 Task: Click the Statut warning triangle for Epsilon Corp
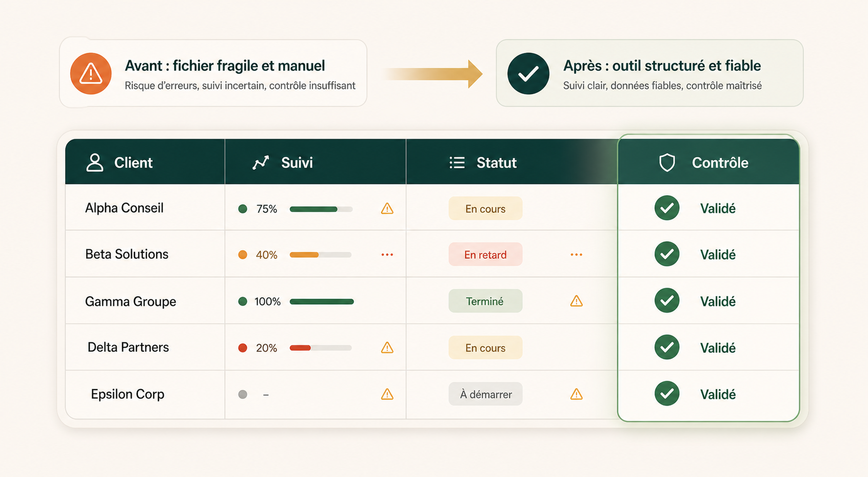(x=577, y=394)
